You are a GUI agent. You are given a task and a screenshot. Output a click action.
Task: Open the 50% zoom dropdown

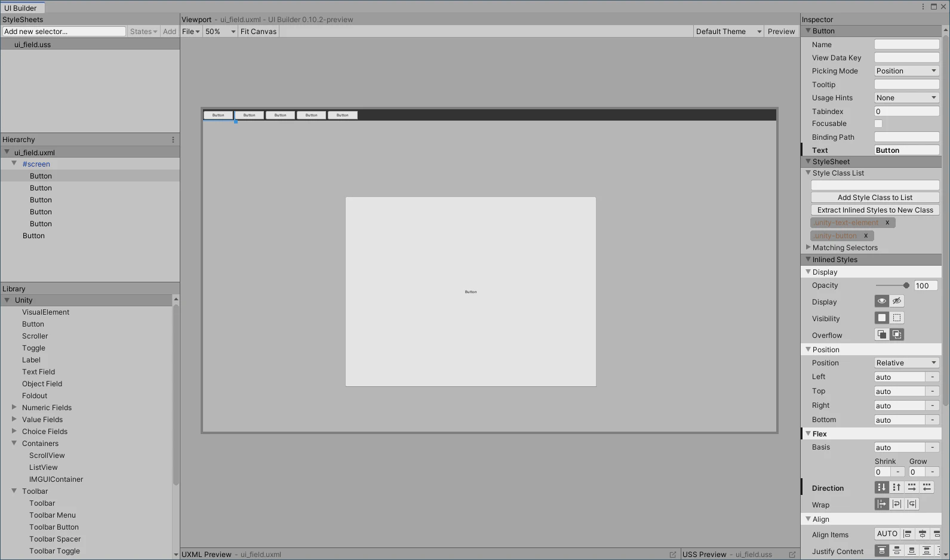click(220, 32)
